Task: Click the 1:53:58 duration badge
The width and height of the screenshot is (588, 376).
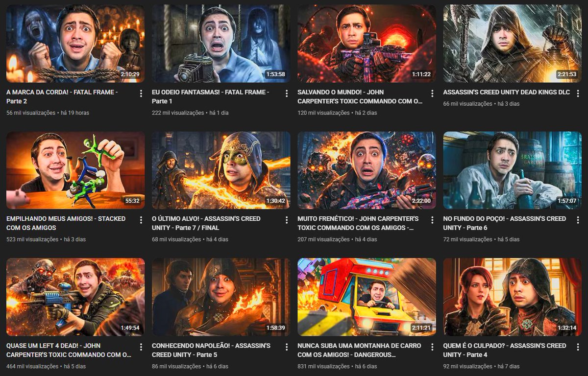Action: [275, 74]
